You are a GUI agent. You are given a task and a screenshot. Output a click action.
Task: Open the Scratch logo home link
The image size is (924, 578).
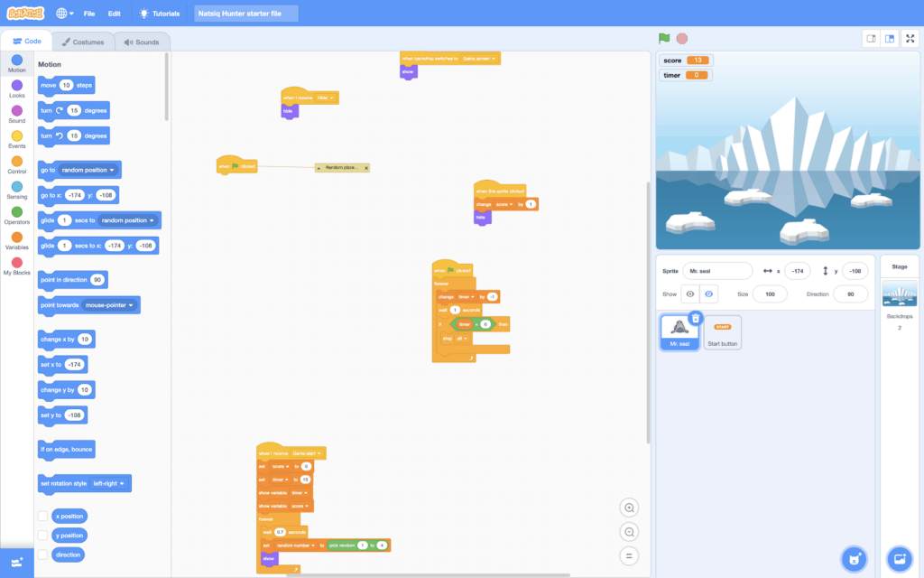coord(25,13)
